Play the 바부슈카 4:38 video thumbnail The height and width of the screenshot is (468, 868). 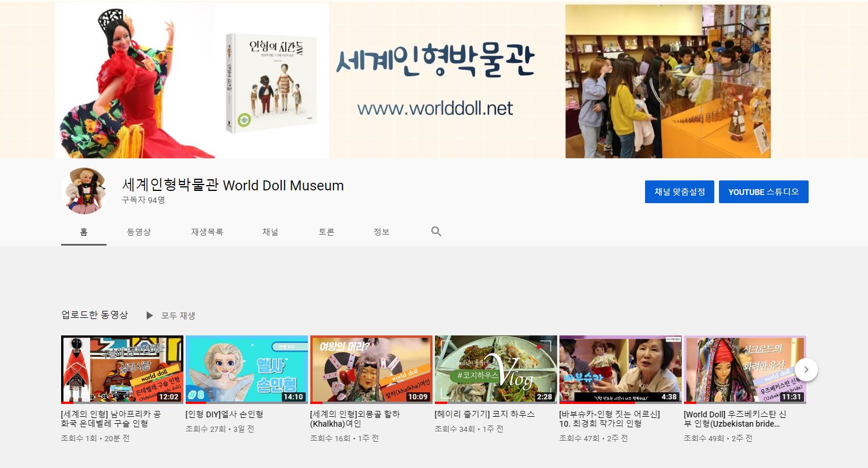point(621,370)
